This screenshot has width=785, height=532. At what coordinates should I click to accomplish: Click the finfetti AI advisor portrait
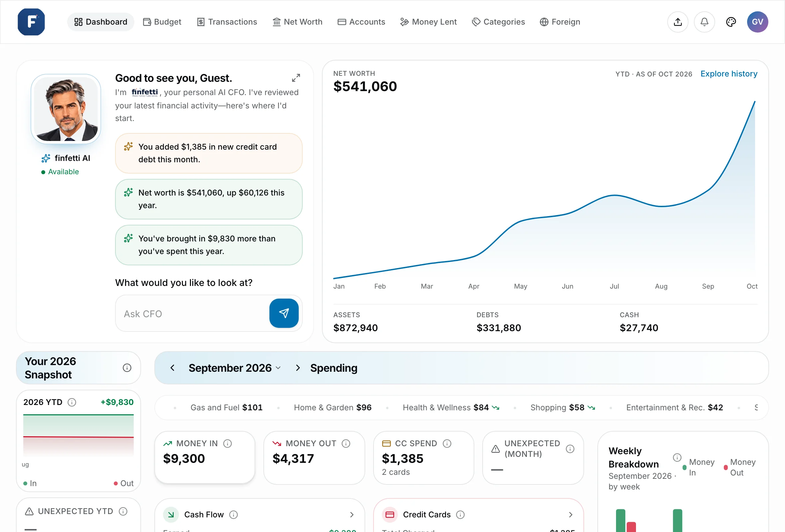click(x=66, y=109)
